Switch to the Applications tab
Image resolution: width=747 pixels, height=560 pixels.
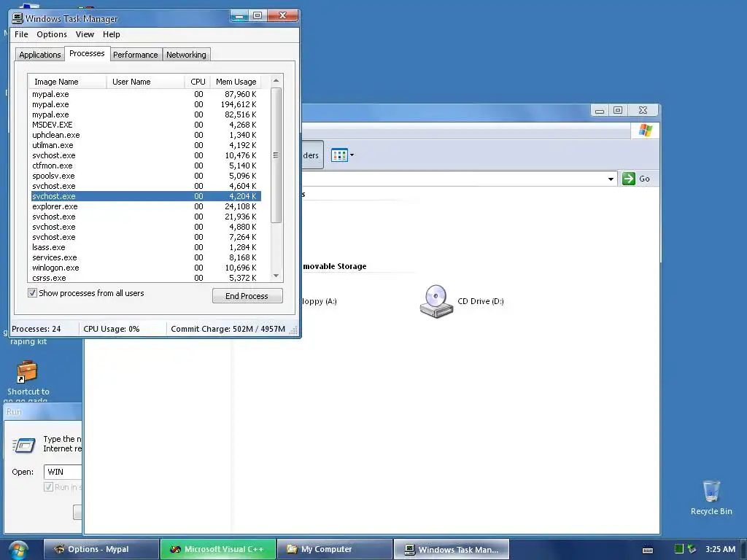click(39, 55)
